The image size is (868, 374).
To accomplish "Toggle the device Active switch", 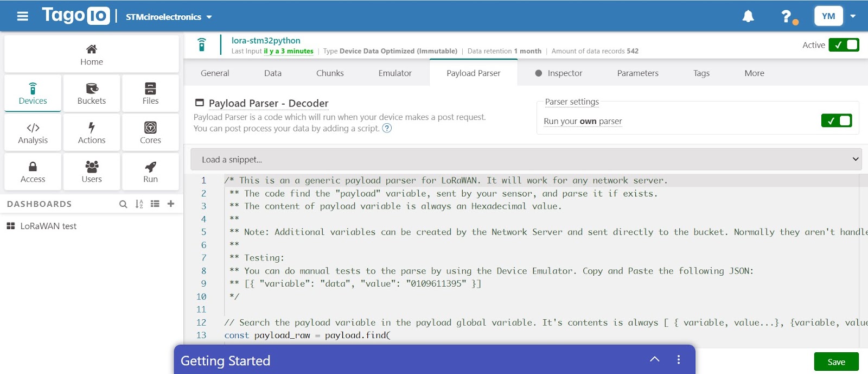I will click(844, 45).
